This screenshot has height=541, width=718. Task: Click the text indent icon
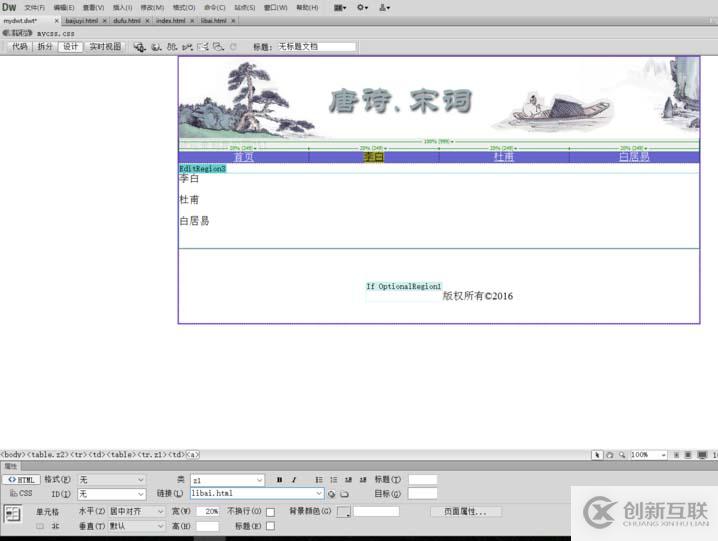pyautogui.click(x=363, y=480)
